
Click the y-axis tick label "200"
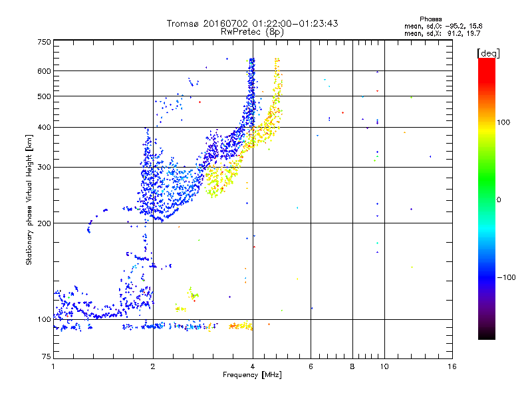44,223
